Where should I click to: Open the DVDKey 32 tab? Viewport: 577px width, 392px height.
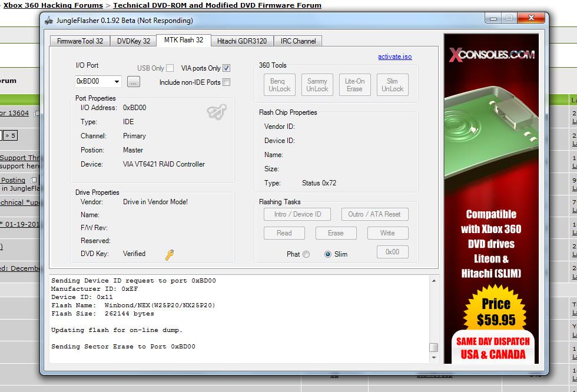(x=134, y=41)
